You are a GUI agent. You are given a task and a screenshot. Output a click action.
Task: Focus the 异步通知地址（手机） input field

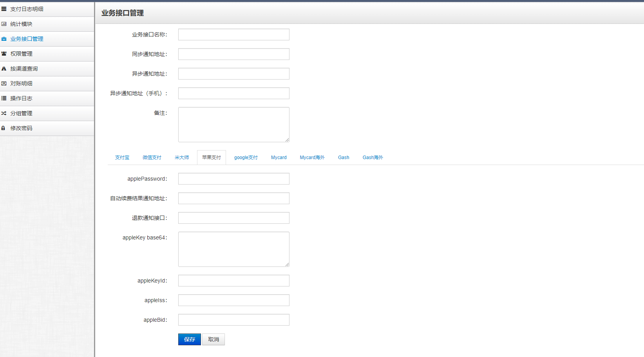[x=234, y=93]
